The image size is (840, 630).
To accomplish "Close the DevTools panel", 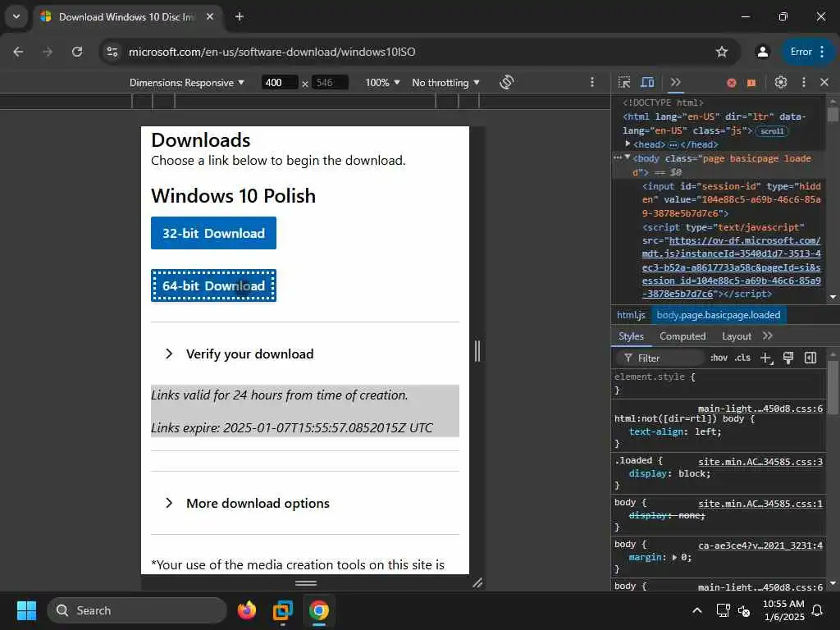I will (x=824, y=83).
